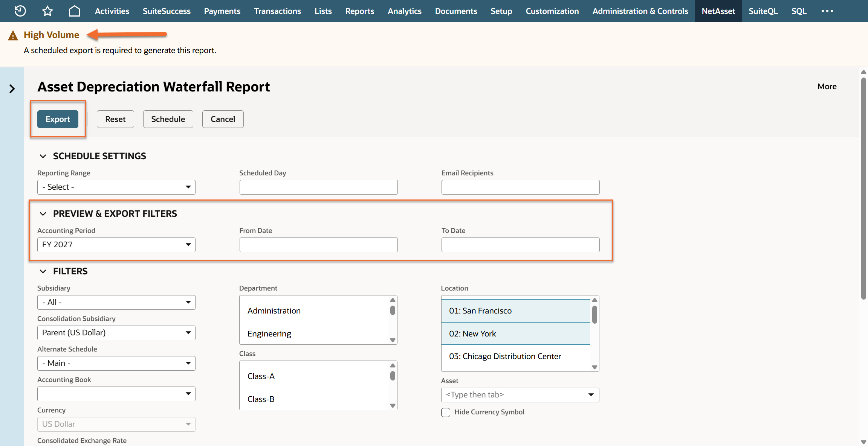Viewport: 868px width, 446px height.
Task: Open the Activities menu
Action: coord(112,11)
